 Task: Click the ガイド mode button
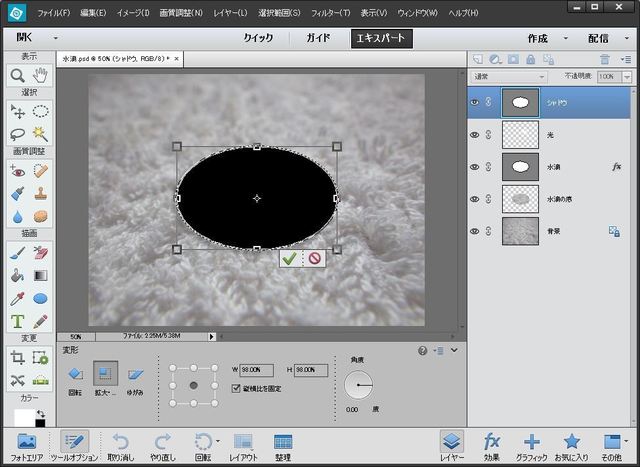[320, 38]
